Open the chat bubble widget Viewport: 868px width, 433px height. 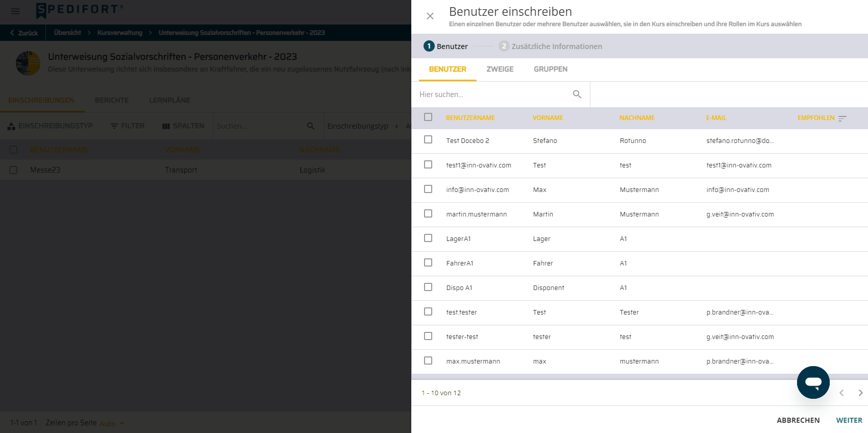(813, 382)
